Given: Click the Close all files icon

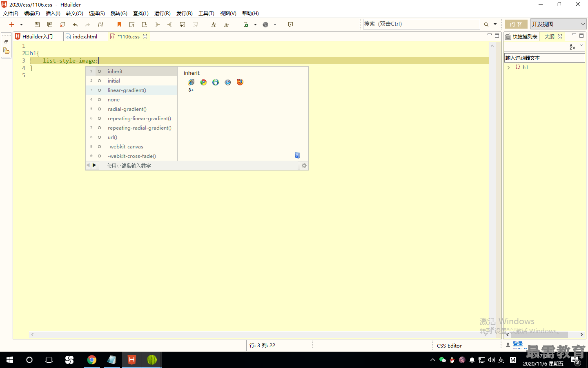Looking at the screenshot, I should pos(62,25).
